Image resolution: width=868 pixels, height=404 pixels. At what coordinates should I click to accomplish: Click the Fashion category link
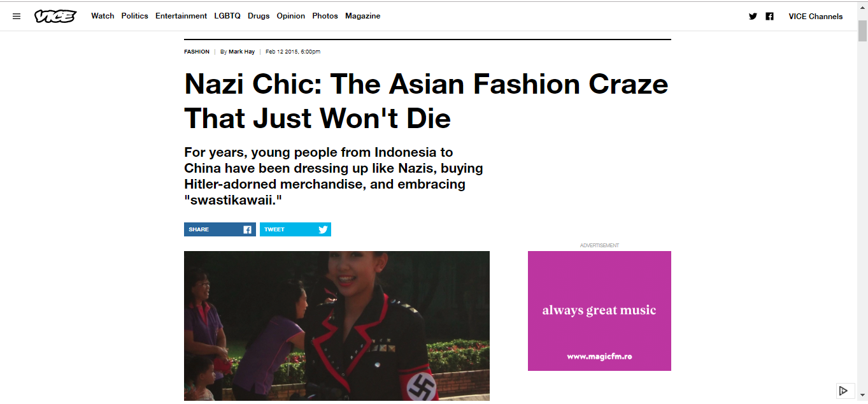coord(197,52)
